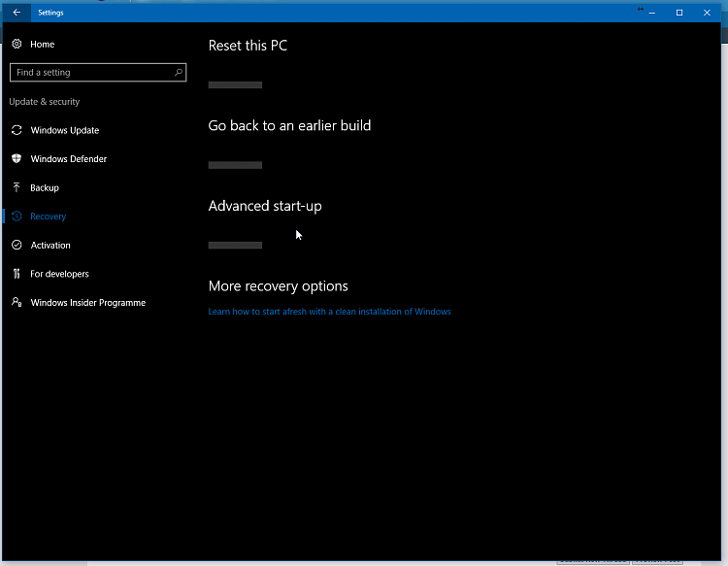The height and width of the screenshot is (566, 728).
Task: Click the Find a setting search box
Action: point(98,73)
